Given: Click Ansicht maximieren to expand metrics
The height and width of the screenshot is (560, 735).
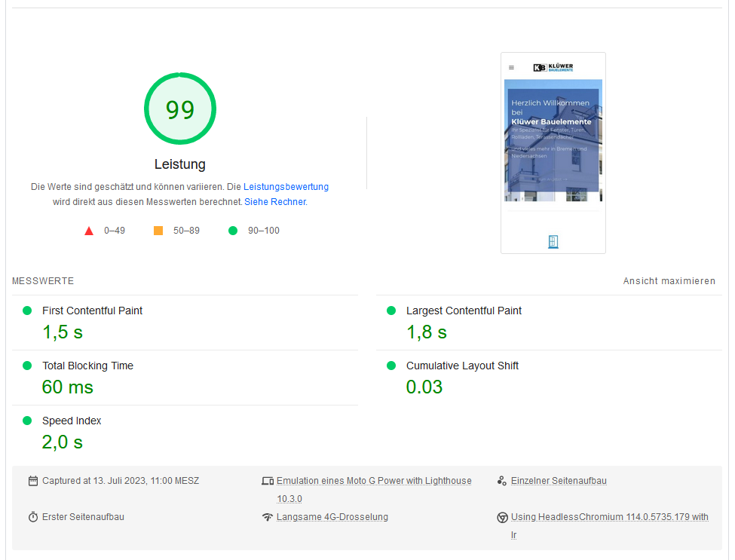Looking at the screenshot, I should pos(669,280).
